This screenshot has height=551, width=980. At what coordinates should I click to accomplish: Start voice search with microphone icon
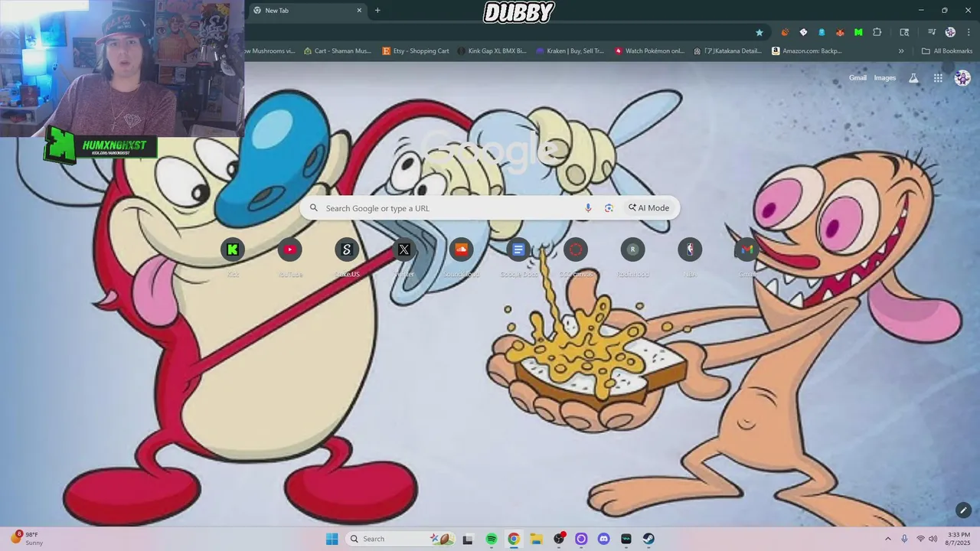point(588,208)
